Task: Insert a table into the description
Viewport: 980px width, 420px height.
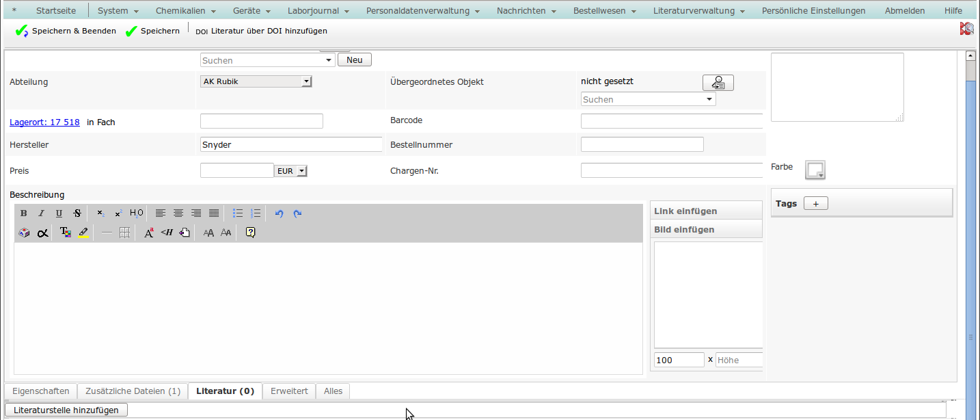Action: (124, 233)
